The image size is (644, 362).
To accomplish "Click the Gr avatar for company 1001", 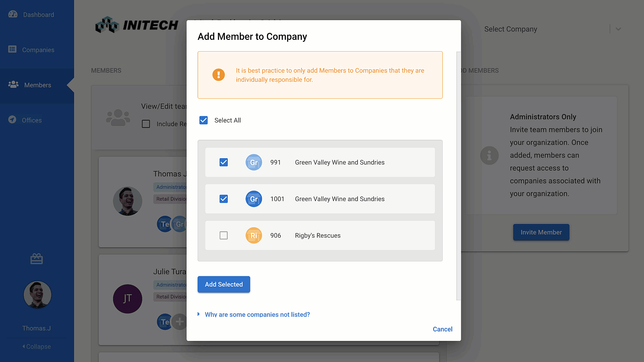I will 254,199.
